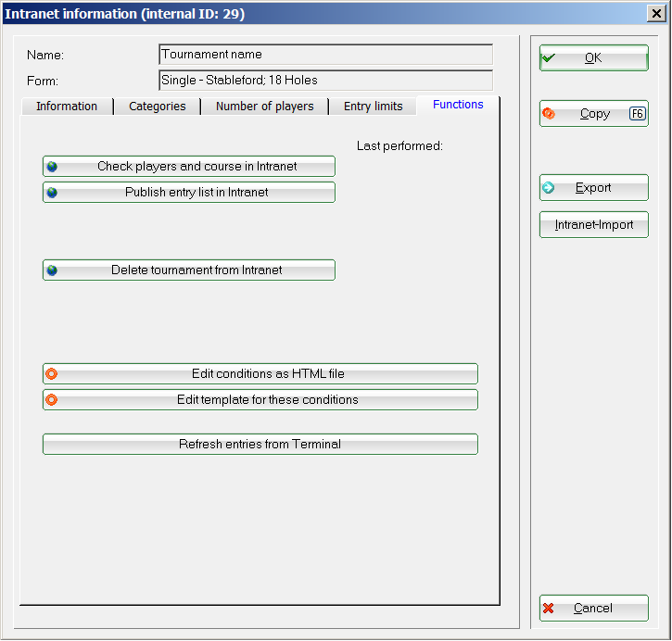Close the Intranet information dialog
The width and height of the screenshot is (672, 641).
(x=657, y=12)
